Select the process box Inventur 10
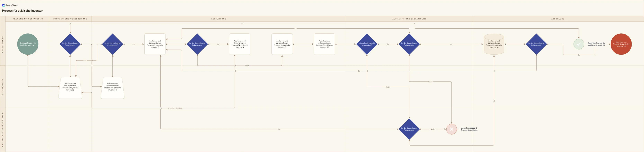The width and height of the screenshot is (644, 152). pos(324,44)
